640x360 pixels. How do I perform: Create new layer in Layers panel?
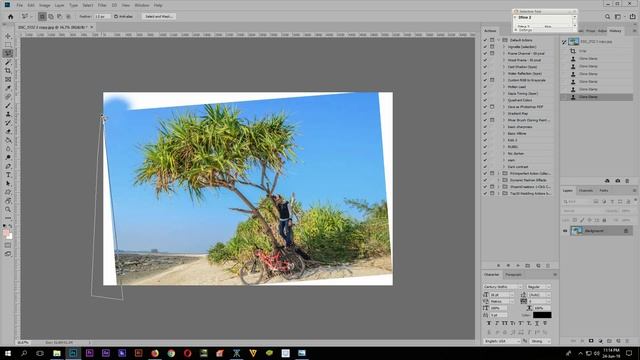tap(618, 341)
